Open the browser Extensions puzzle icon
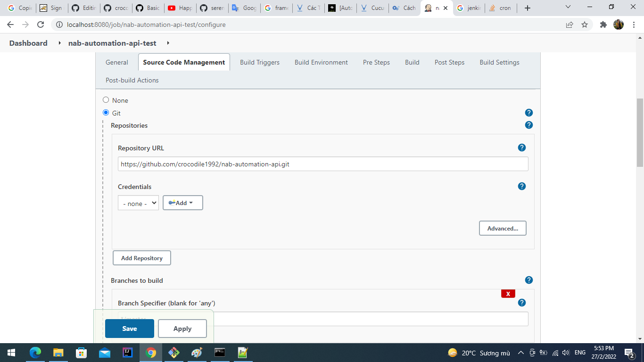 tap(603, 25)
